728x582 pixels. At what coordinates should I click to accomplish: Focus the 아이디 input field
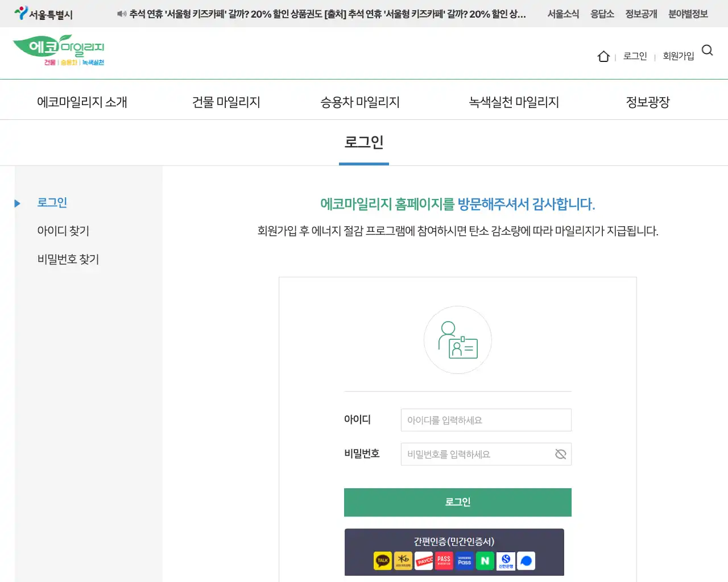[x=486, y=420]
